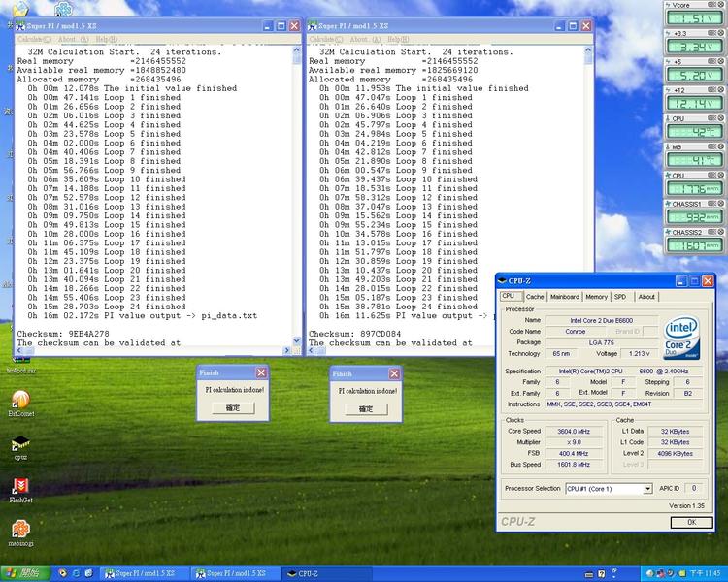Close the +12 voltage monitor
The height and width of the screenshot is (582, 728).
[721, 89]
